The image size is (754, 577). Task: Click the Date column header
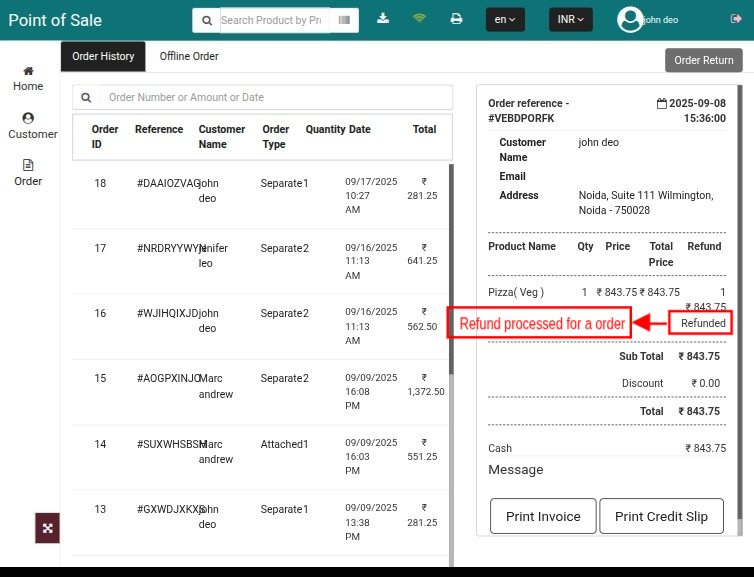click(359, 129)
